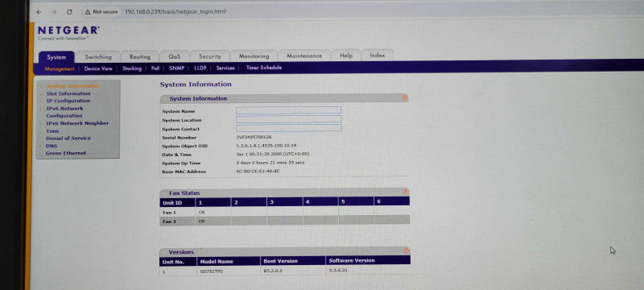Open the SNMP submenu

(176, 68)
